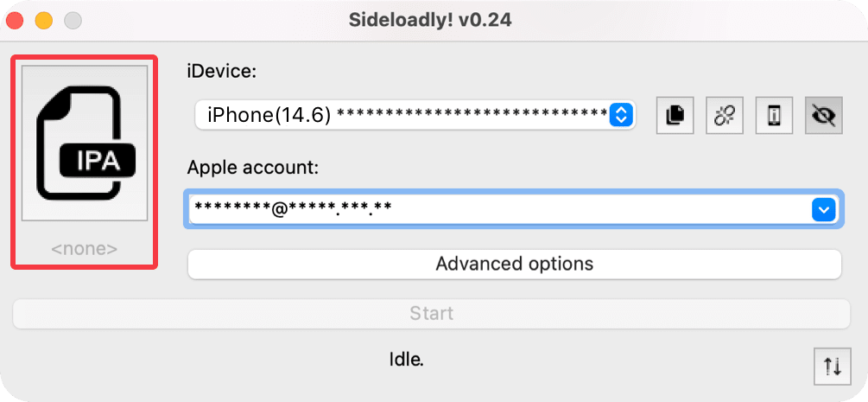Copy the device UDID with the copy icon
The image size is (868, 402).
[x=675, y=115]
